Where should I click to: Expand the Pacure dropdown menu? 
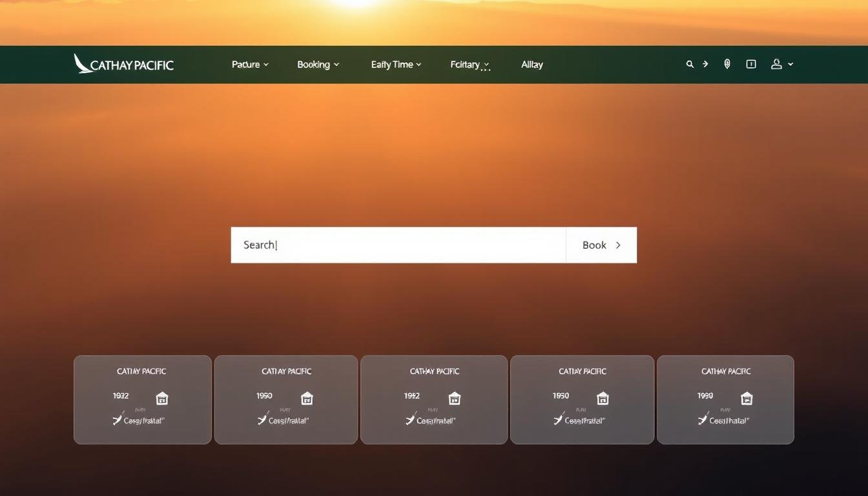coord(250,65)
